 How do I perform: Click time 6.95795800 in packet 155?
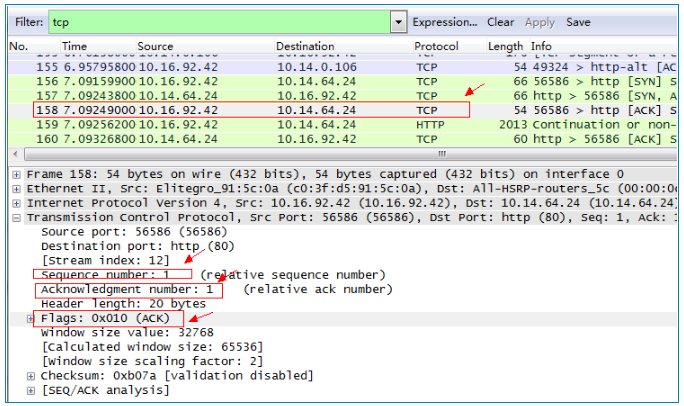click(x=99, y=67)
